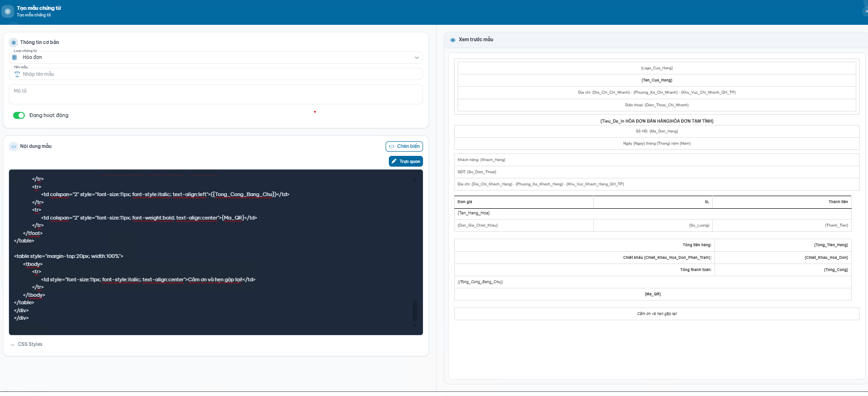
Task: Close the Tạo mẫu chứng từ dialog
Action: [x=865, y=11]
